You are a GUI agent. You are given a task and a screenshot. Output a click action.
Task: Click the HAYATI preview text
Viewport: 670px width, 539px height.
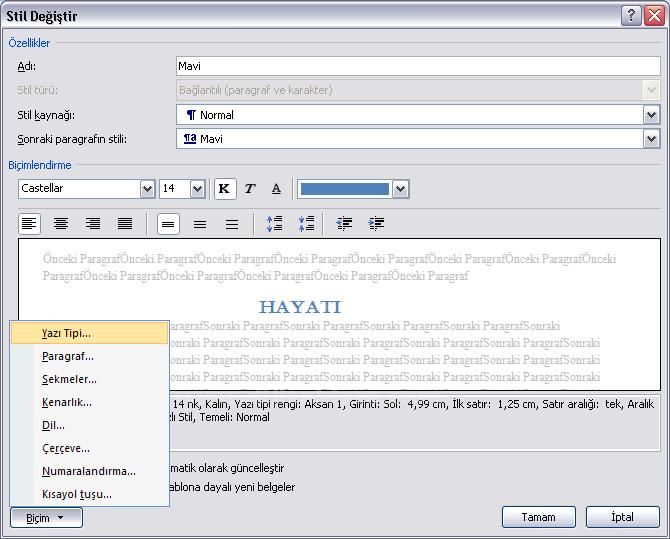300,307
